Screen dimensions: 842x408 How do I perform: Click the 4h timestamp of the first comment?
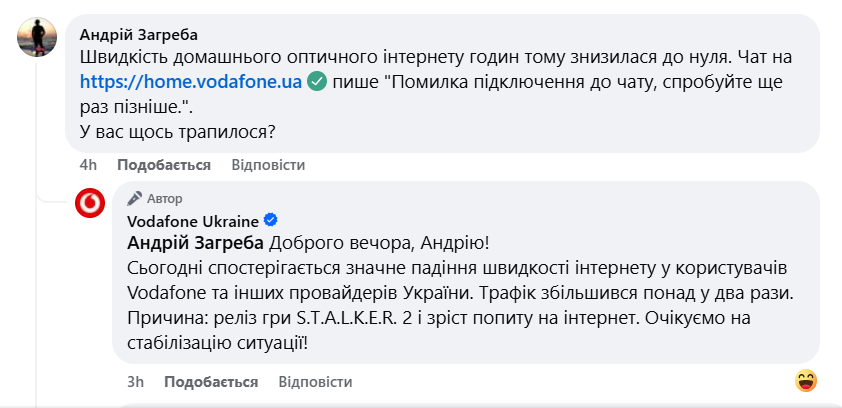pyautogui.click(x=88, y=165)
